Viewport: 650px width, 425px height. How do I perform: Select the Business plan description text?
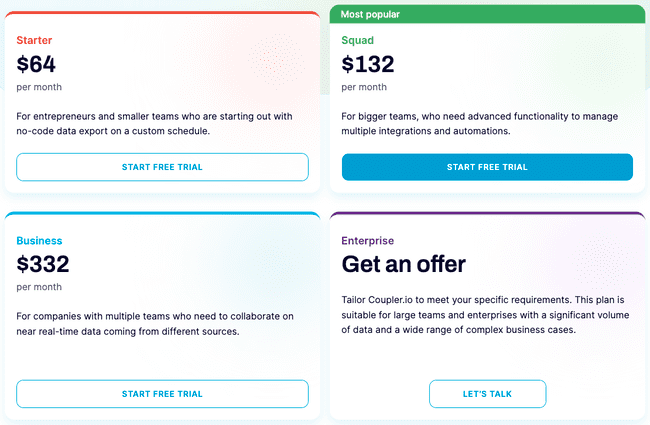[x=155, y=324]
